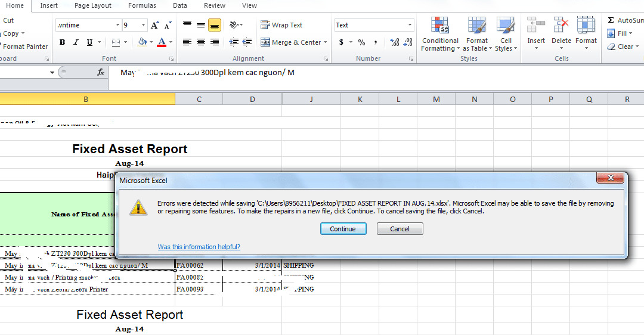Switch to the Page Layout tab
This screenshot has width=644, height=335.
pyautogui.click(x=93, y=5)
